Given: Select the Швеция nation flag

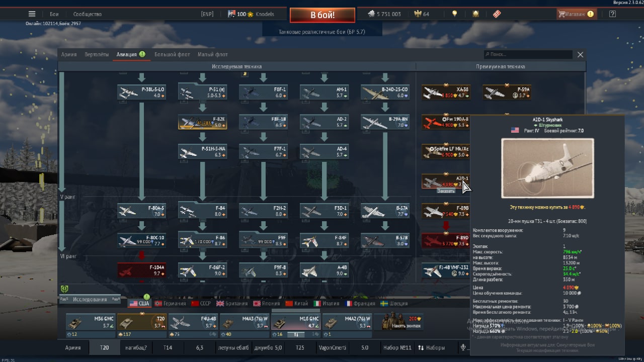Looking at the screenshot, I should pos(394,304).
